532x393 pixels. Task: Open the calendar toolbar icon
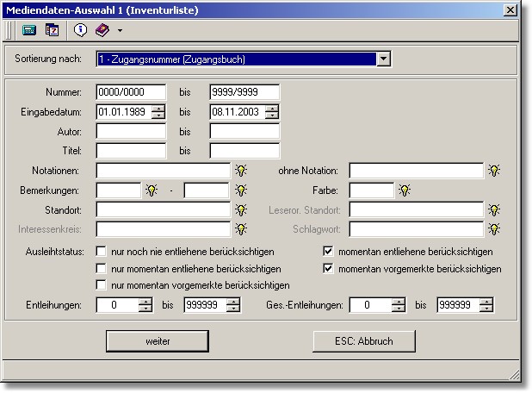[x=52, y=29]
